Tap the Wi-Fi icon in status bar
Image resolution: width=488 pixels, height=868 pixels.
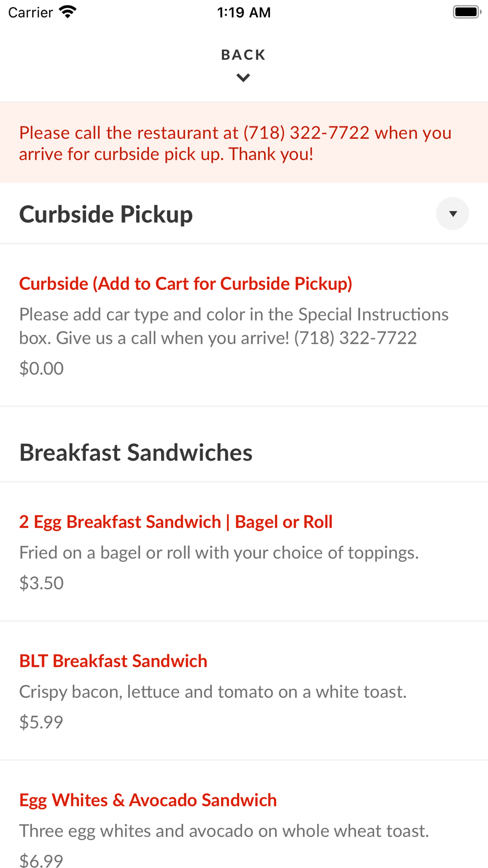[x=68, y=12]
